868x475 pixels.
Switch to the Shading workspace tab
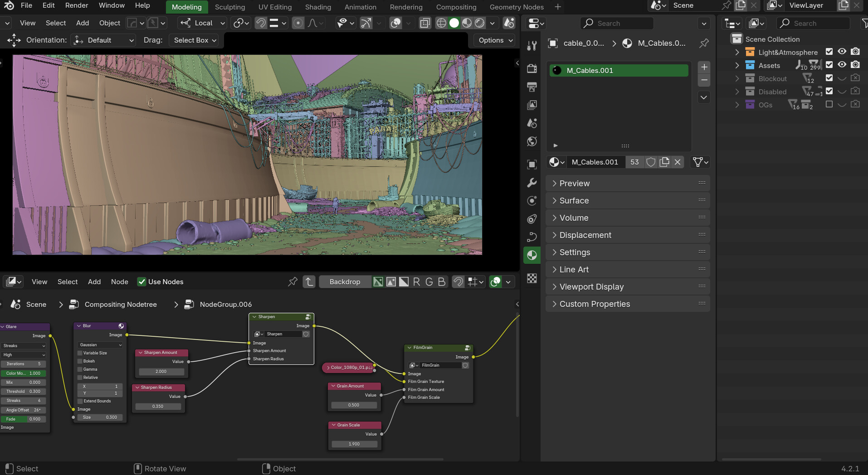coord(318,7)
